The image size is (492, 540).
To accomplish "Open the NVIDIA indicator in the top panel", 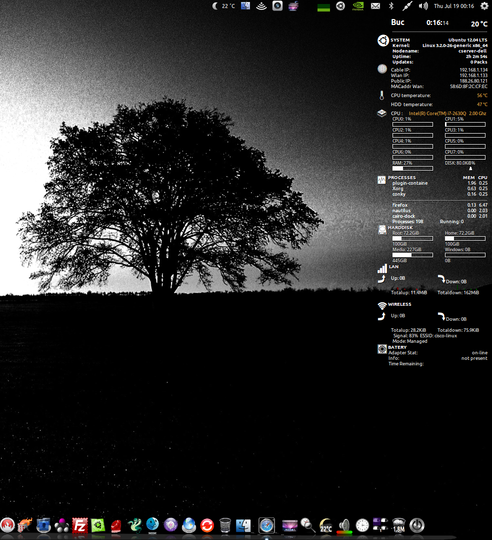I will click(x=358, y=6).
